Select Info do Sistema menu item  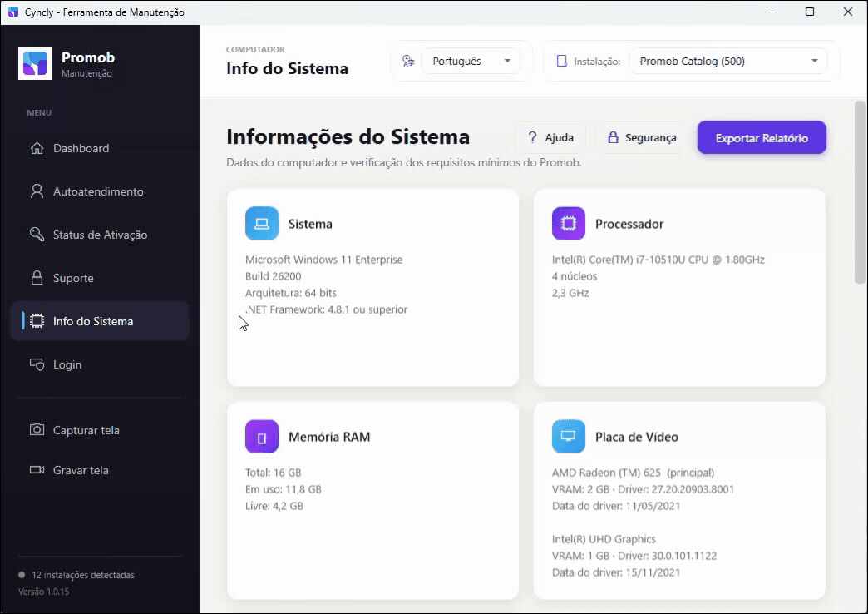[101, 321]
